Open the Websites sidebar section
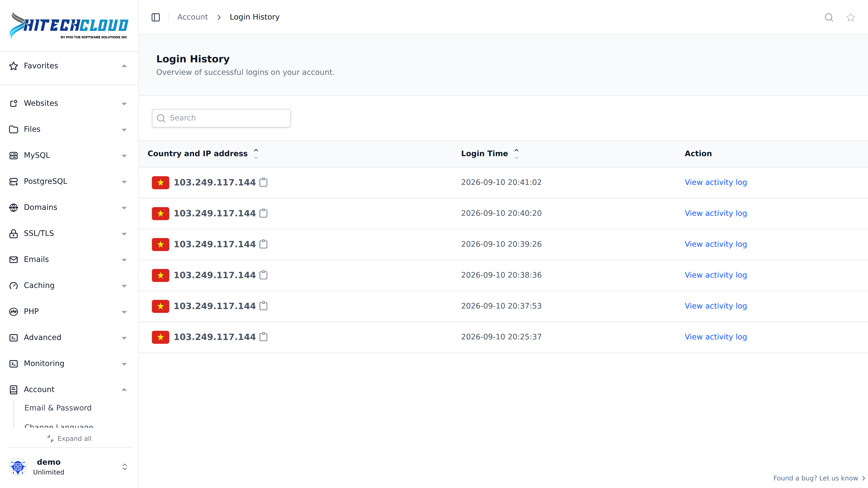This screenshot has height=488, width=868. 69,103
